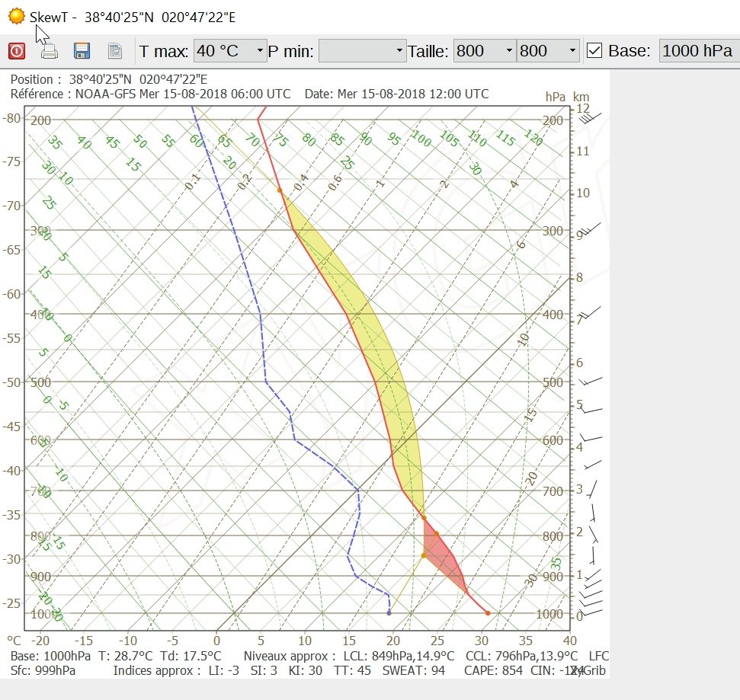
Task: Open the P min dropdown
Action: [x=363, y=50]
